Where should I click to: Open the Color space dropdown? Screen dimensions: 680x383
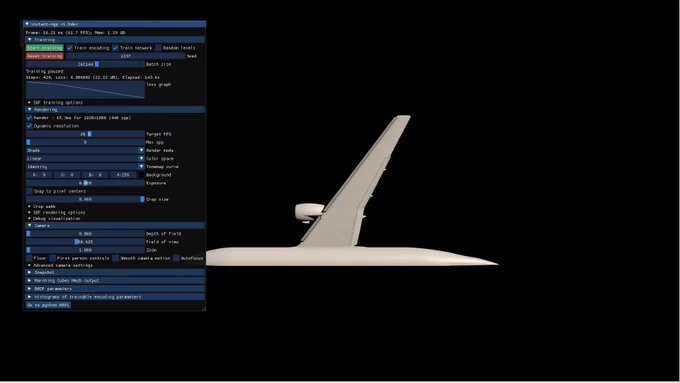coord(85,159)
